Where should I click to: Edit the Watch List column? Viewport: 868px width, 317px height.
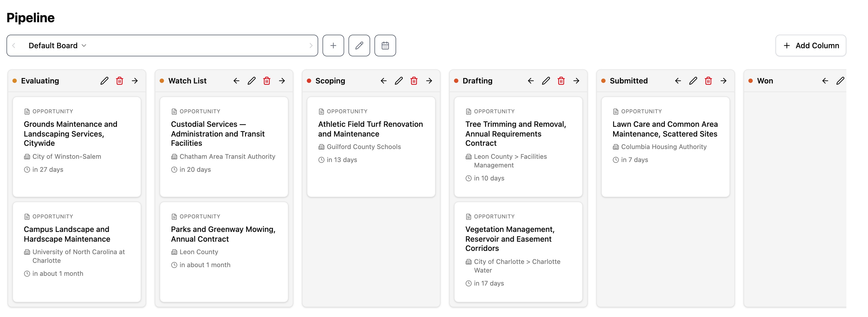click(x=252, y=81)
